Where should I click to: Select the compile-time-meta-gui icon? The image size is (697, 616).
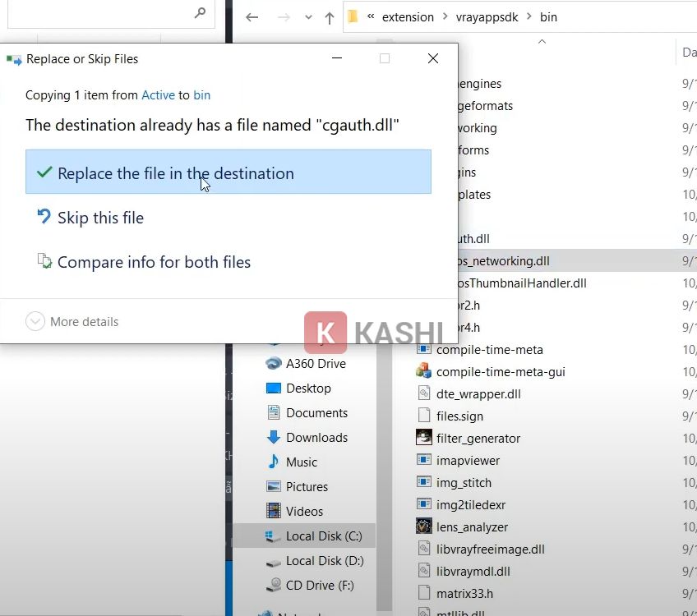tap(424, 371)
